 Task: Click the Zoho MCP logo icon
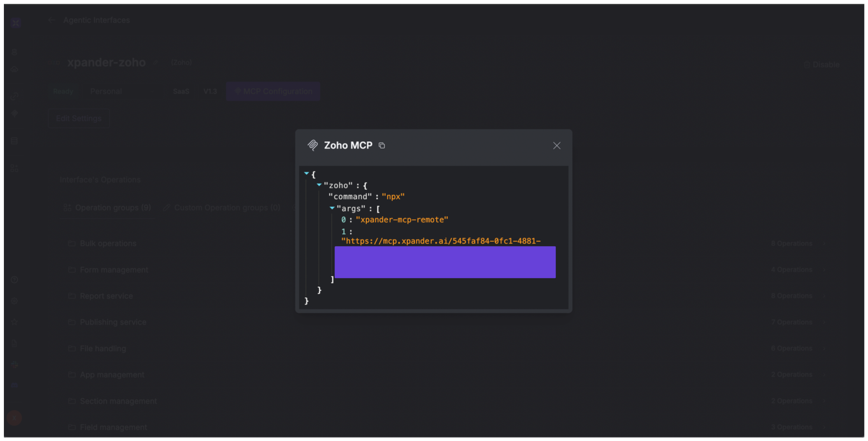click(x=312, y=145)
